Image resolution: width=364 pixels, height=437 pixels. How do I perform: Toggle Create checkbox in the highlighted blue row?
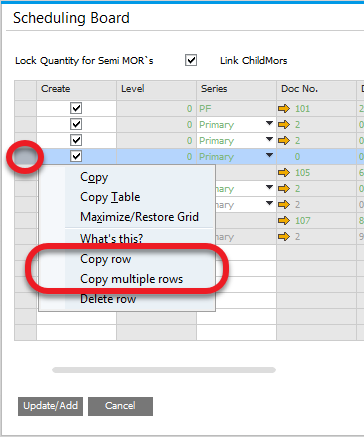click(x=76, y=156)
